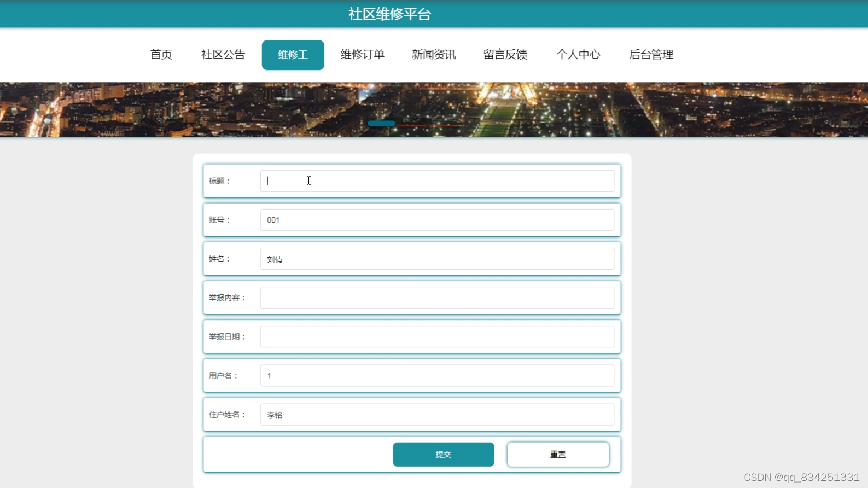This screenshot has height=488, width=868.
Task: Click the 举报内容： label
Action: (228, 298)
